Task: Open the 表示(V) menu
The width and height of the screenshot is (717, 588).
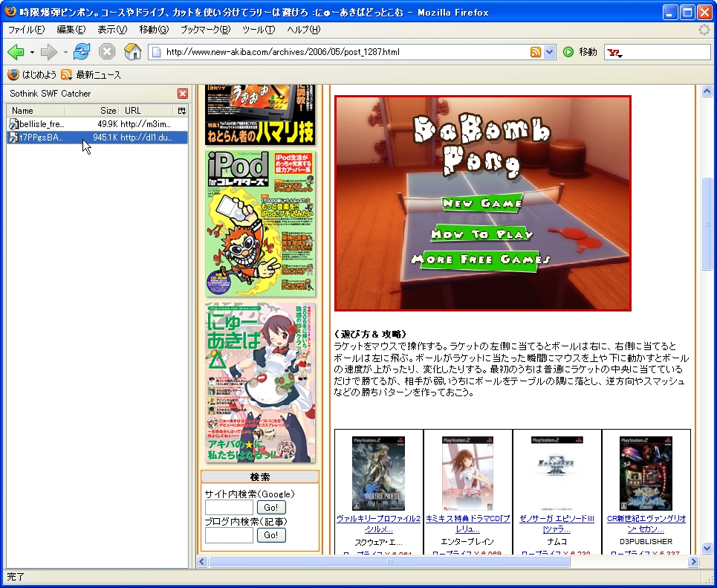Action: 112,30
